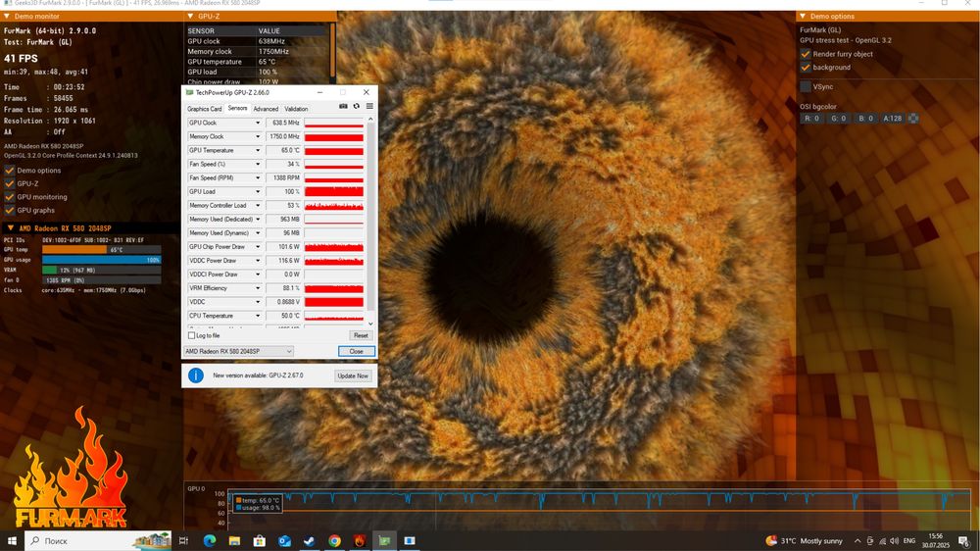980x551 pixels.
Task: Click Update Now button
Action: 353,376
